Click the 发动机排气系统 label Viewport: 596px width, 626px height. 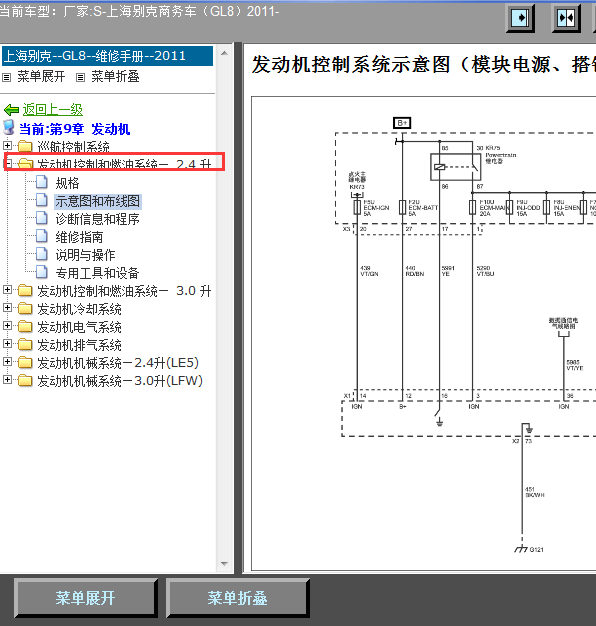[79, 345]
